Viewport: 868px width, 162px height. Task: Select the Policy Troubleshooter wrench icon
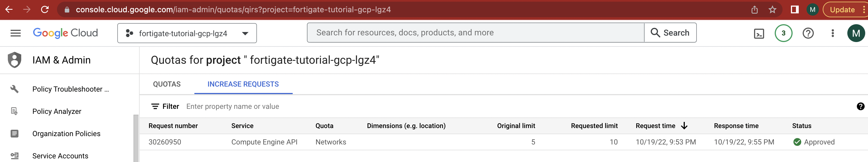14,89
